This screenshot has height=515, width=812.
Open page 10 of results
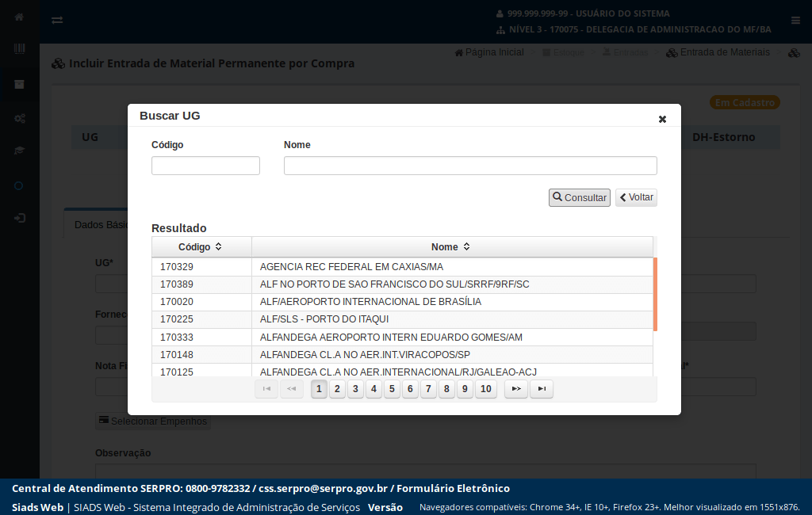pos(486,389)
